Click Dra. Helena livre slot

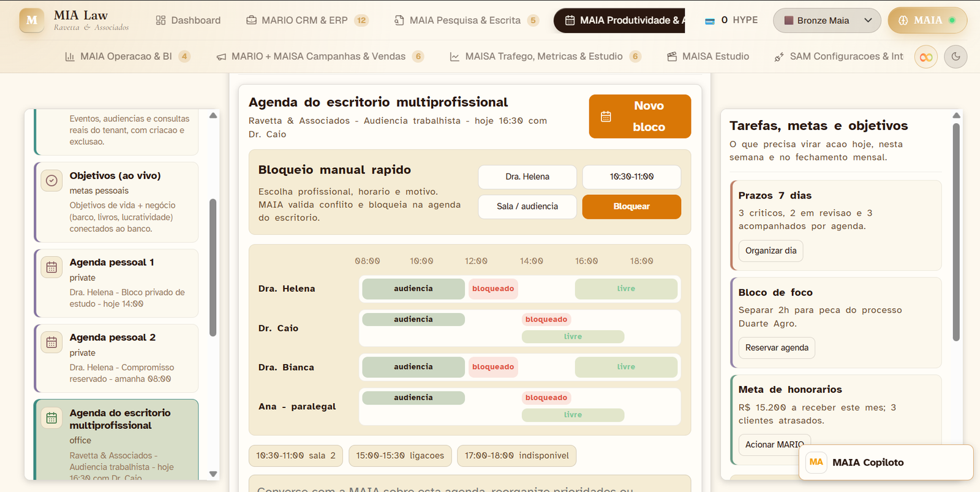[626, 289]
